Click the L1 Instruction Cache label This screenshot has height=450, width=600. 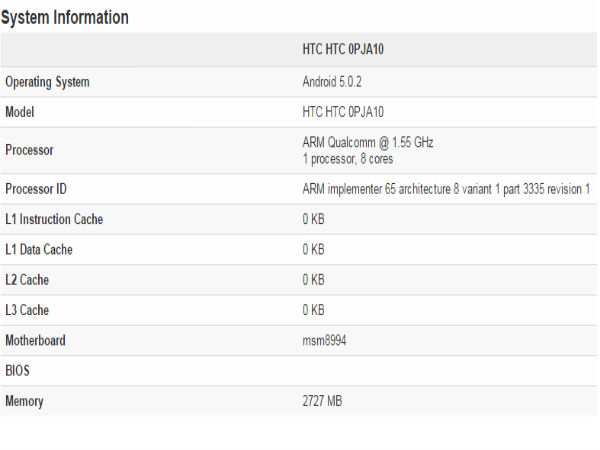pyautogui.click(x=54, y=219)
